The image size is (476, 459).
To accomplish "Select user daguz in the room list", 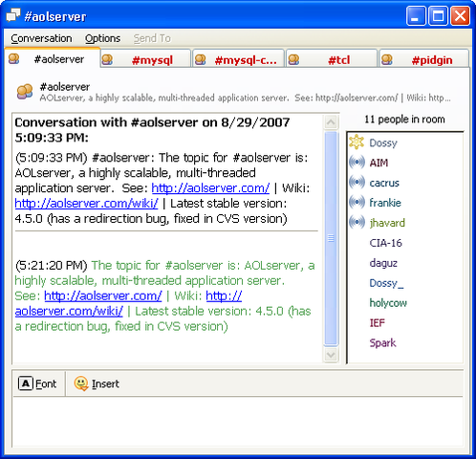I will click(x=383, y=263).
